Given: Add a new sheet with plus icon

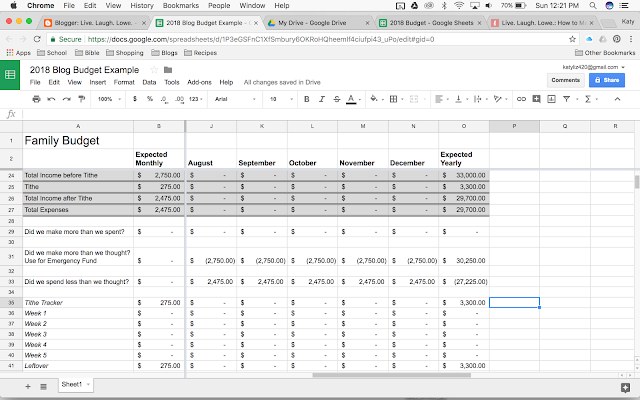Looking at the screenshot, I should click(28, 386).
